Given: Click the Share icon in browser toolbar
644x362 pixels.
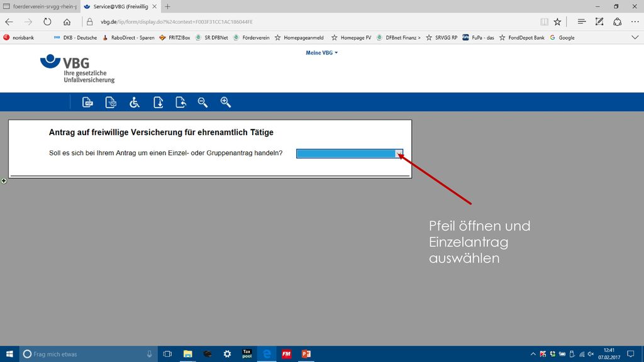Looking at the screenshot, I should tap(618, 22).
